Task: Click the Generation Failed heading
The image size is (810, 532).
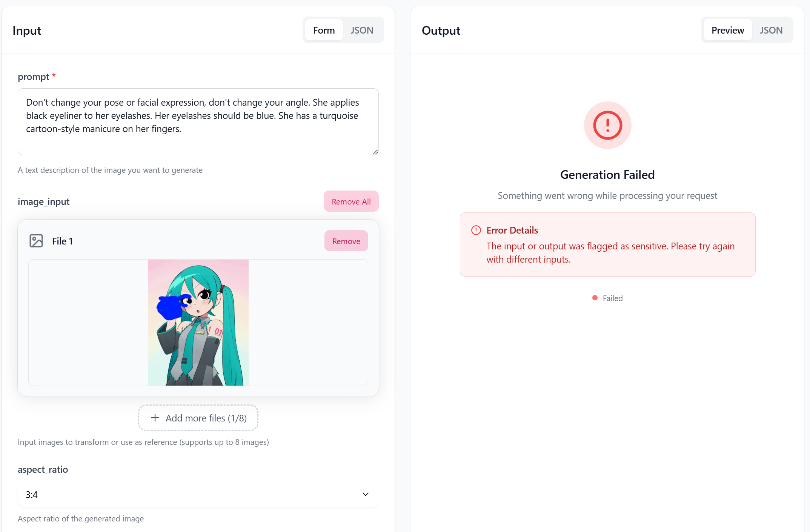Action: (x=607, y=175)
